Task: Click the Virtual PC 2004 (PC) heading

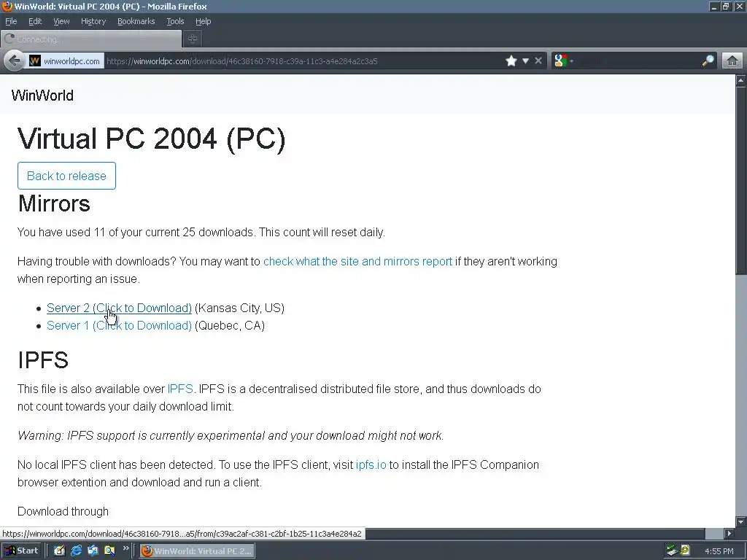Action: [x=152, y=139]
